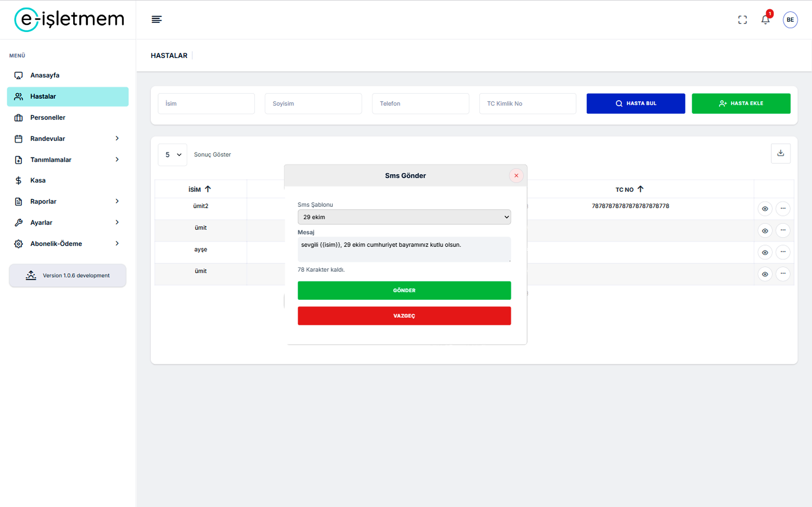Screen dimensions: 812x507
Task: Expand Abonelik-Ödeme submenu chevron
Action: pyautogui.click(x=117, y=243)
